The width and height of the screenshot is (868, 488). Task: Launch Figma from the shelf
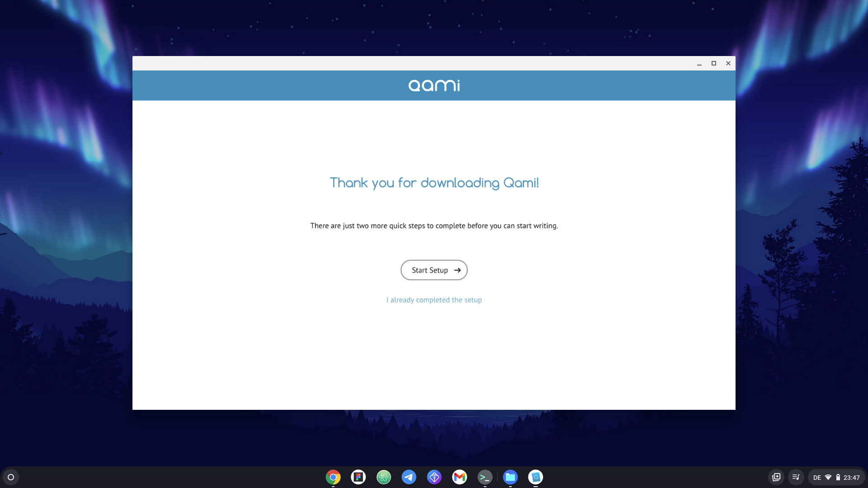click(x=358, y=477)
